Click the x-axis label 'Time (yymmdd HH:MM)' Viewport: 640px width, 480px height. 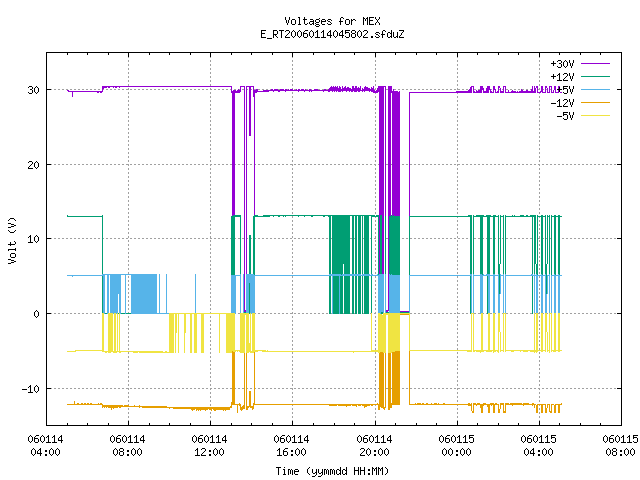[332, 471]
